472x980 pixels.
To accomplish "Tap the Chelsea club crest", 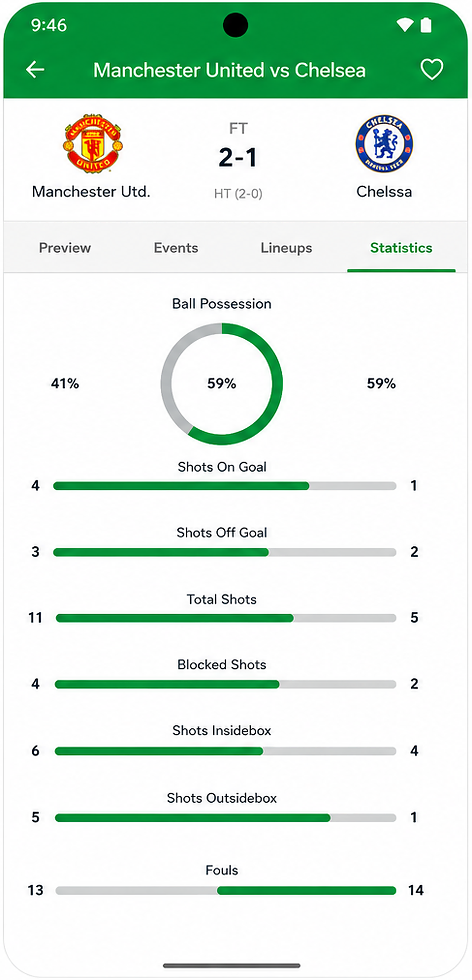I will 384,144.
